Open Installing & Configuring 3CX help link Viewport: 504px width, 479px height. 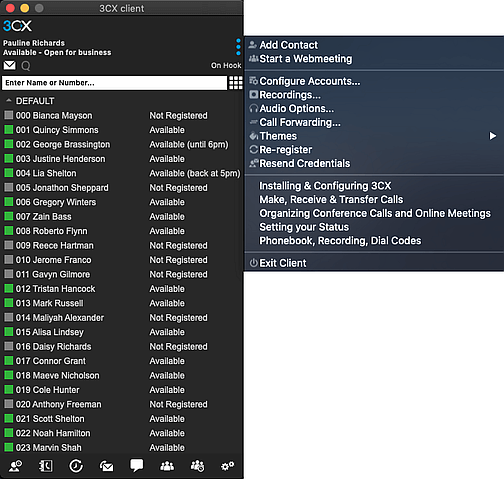(x=325, y=186)
